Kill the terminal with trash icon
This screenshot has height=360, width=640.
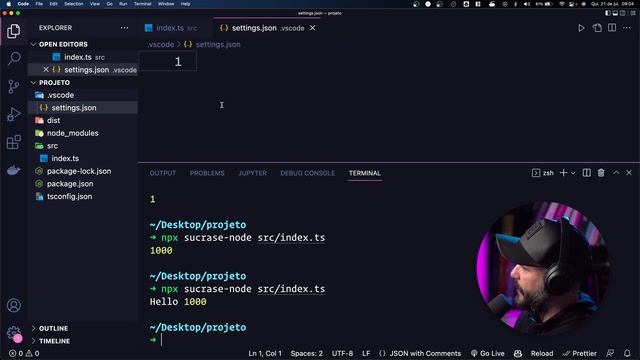pyautogui.click(x=601, y=173)
